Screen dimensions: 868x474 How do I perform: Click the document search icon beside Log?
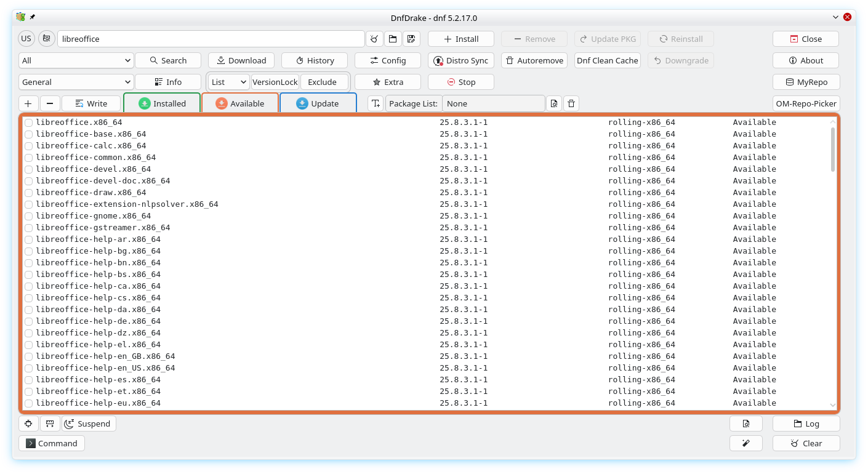click(x=745, y=424)
